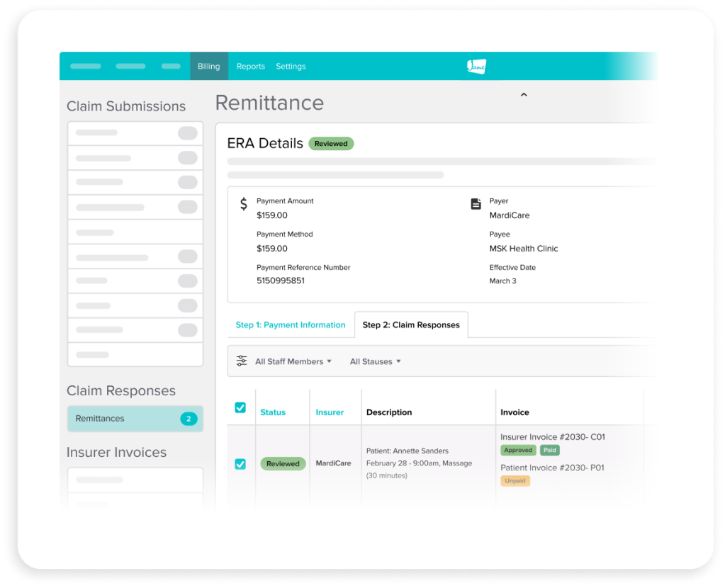Click the Reviewed status badge in the MardiCare row
The image size is (725, 588).
coord(283,463)
